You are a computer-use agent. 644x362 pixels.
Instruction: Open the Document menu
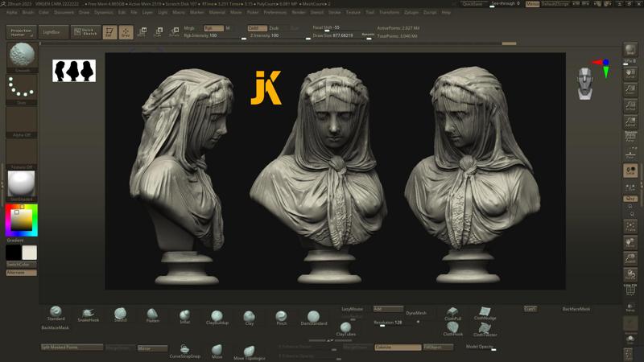point(64,12)
